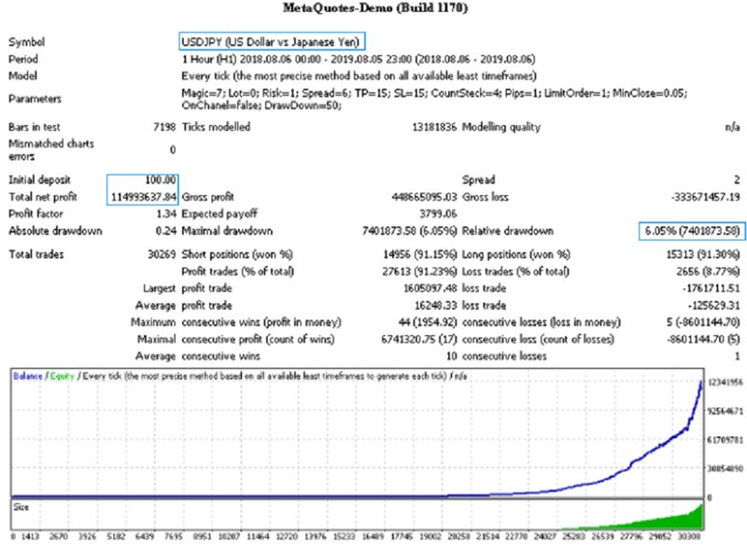The width and height of the screenshot is (747, 560).
Task: Select the "Symbol" row label
Action: 27,42
